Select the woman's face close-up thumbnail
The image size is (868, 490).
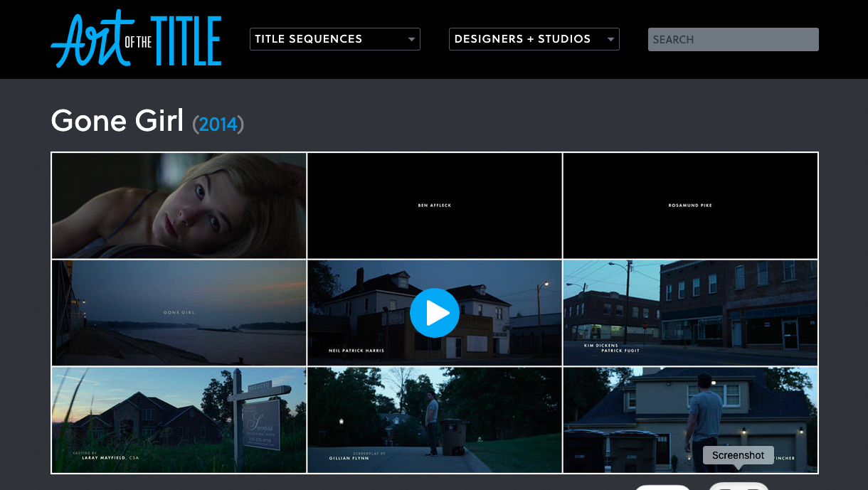pyautogui.click(x=179, y=206)
